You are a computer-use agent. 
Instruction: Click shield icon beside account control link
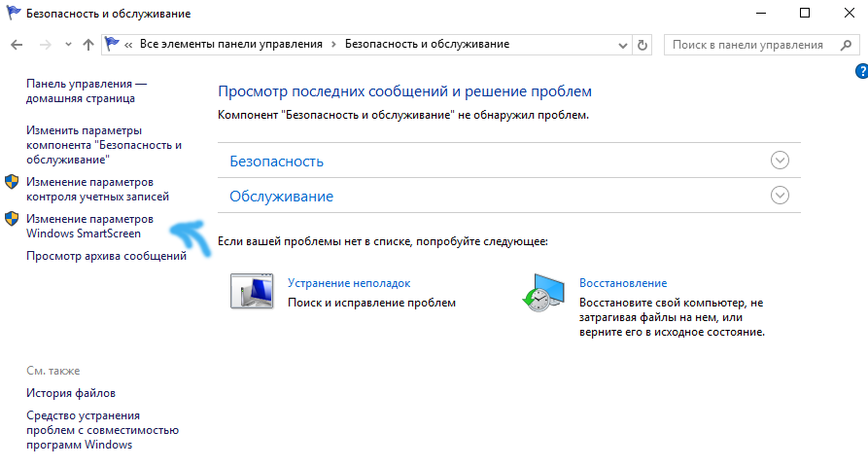[x=12, y=182]
